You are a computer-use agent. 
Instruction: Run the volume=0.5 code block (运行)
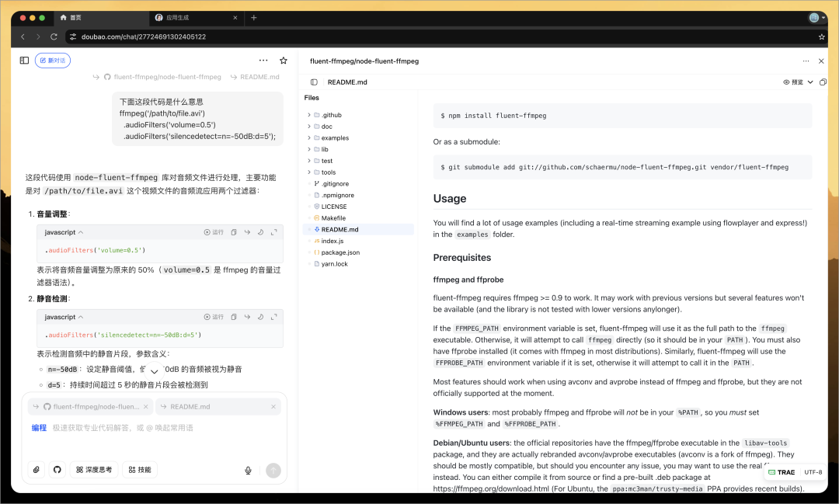(x=214, y=232)
